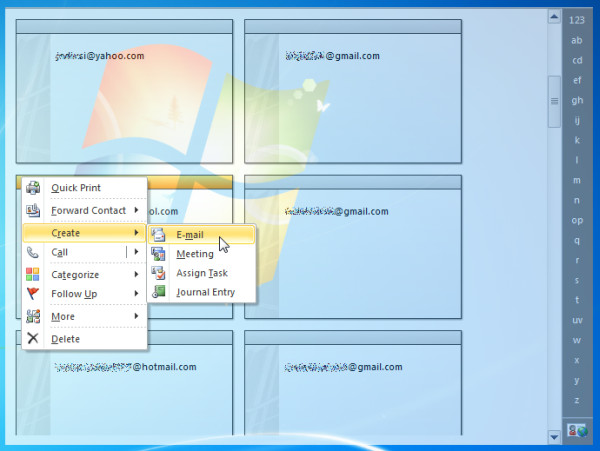Open the Categorize menu entry
The height and width of the screenshot is (451, 600).
(85, 275)
